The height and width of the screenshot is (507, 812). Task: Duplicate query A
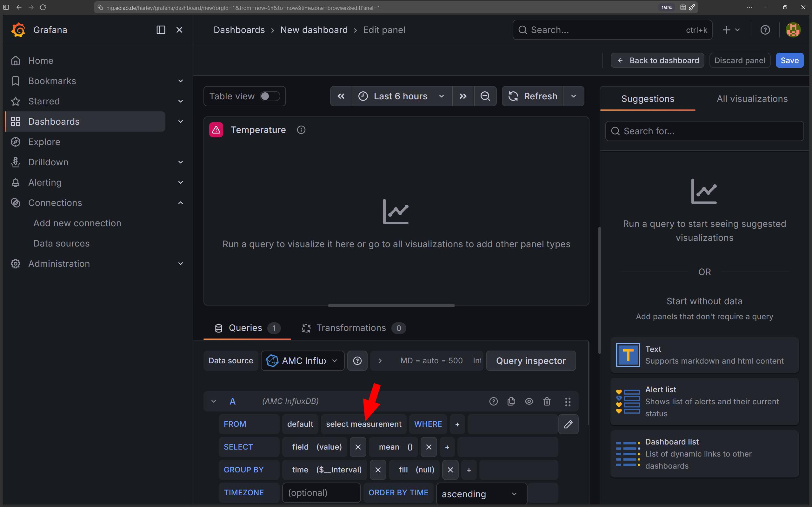click(511, 401)
